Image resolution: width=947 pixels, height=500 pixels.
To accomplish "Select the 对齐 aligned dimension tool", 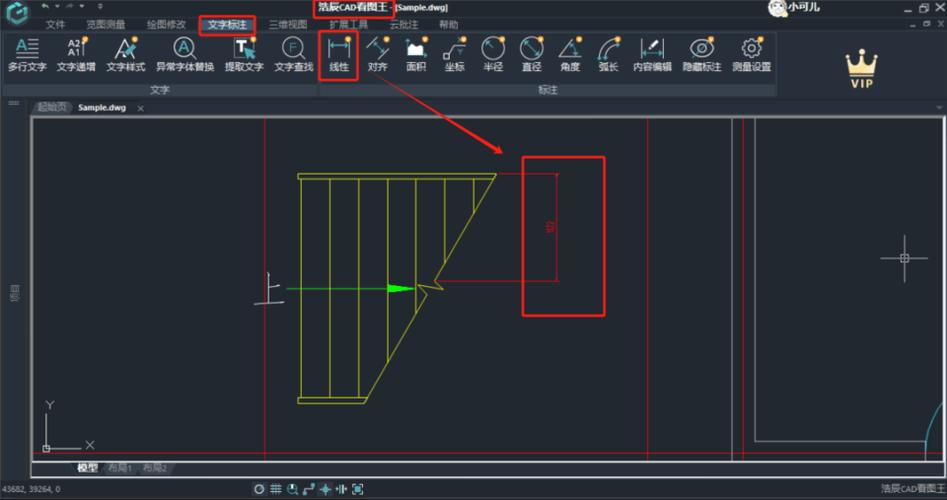I will coord(377,56).
